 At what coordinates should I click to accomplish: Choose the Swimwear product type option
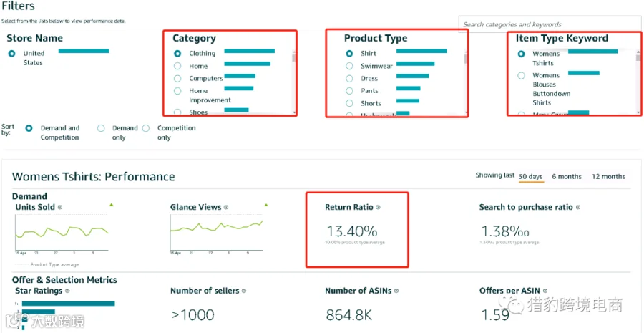coord(349,66)
